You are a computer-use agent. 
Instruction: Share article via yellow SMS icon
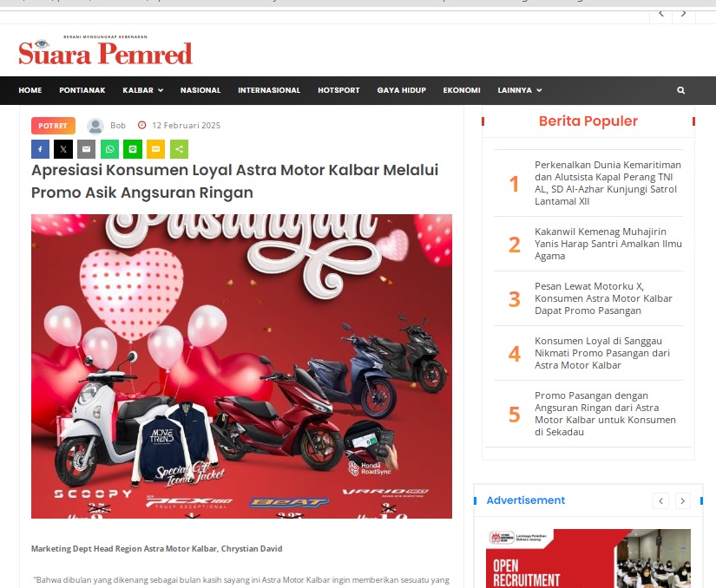click(155, 149)
